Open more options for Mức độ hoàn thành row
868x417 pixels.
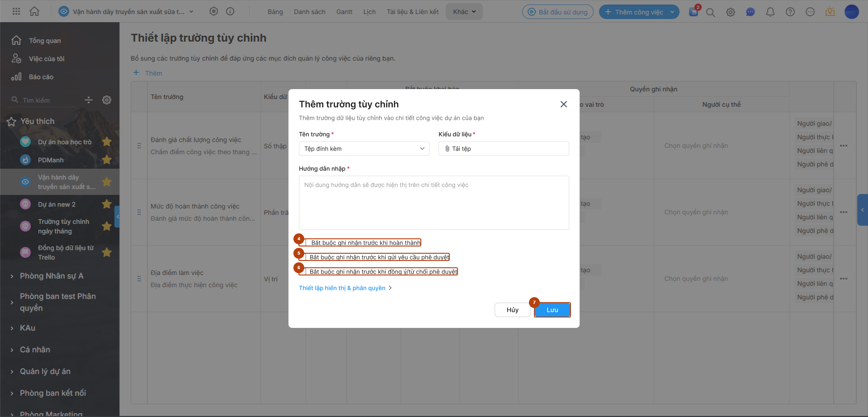(844, 212)
